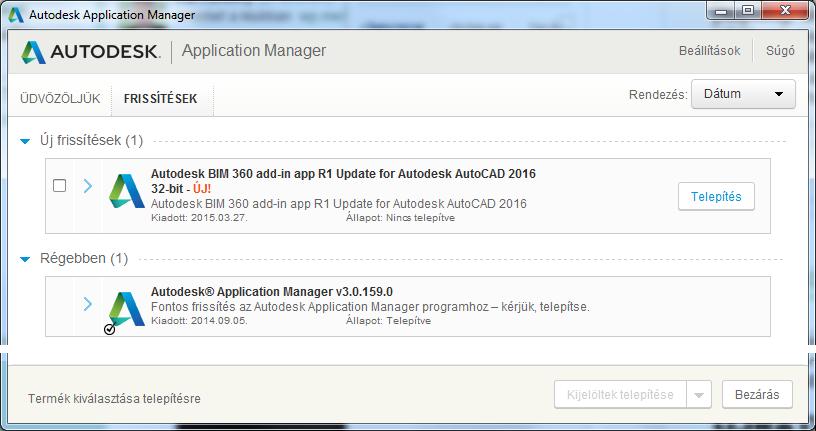Collapse the Régebben section
Screen dimensions: 816x431
[x=25, y=259]
